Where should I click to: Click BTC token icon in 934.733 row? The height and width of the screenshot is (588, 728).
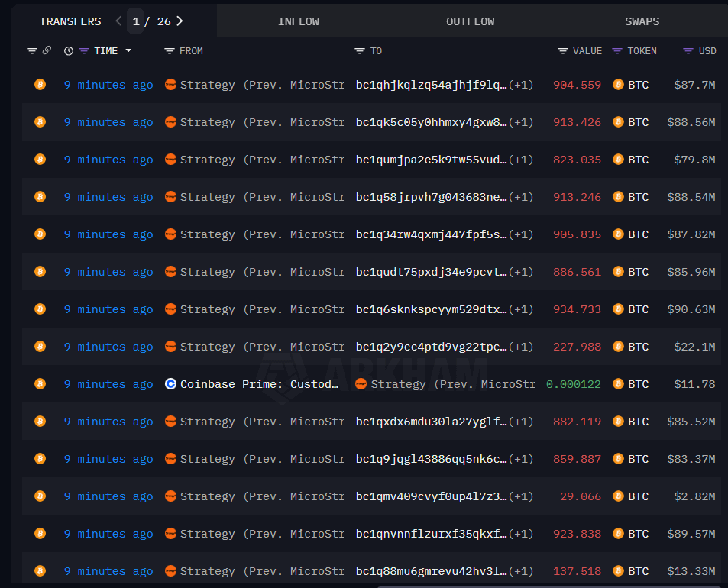(x=618, y=309)
